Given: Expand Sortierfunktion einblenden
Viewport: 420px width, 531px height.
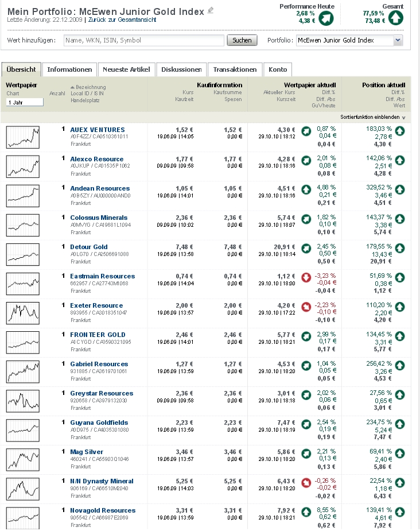Looking at the screenshot, I should [372, 117].
